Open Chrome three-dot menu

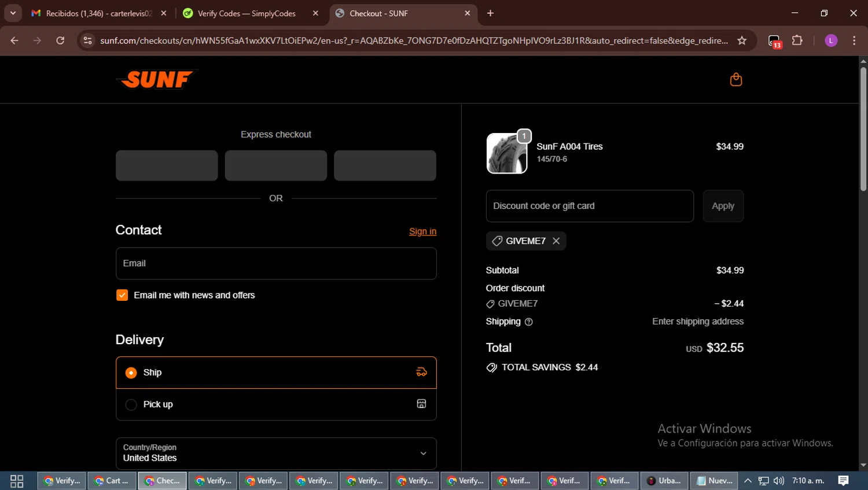[854, 40]
